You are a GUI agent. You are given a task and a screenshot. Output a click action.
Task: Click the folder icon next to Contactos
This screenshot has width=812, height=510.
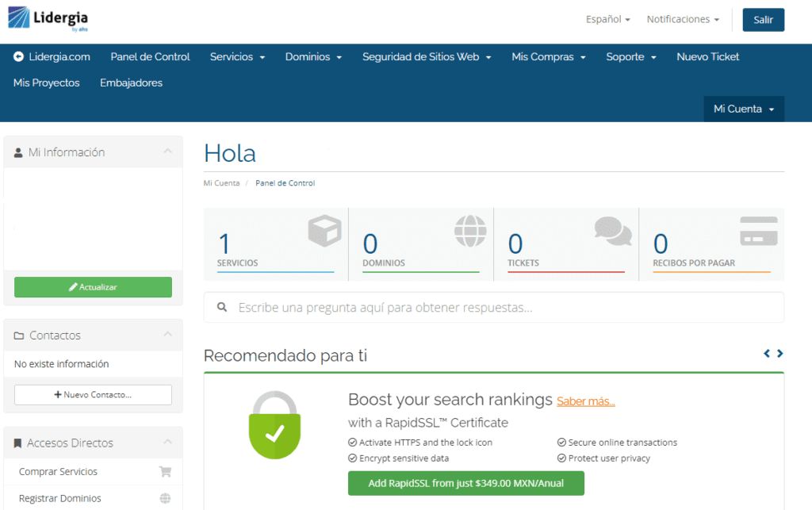coord(19,336)
